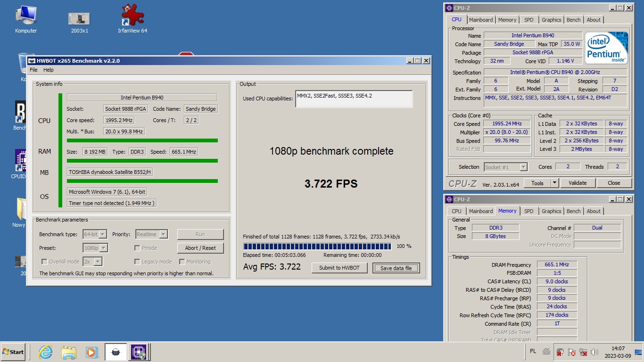The image size is (644, 362).
Task: Click the TOSHIBA dynabook Satellite B552/H field
Action: [x=110, y=172]
